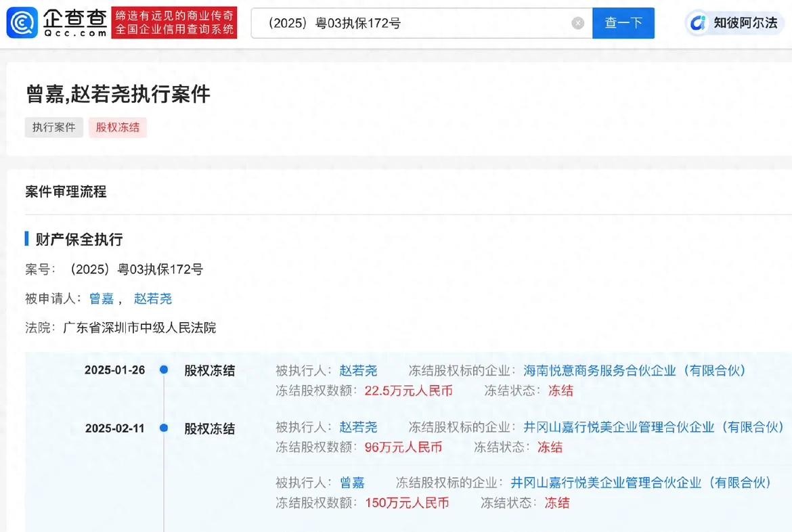The width and height of the screenshot is (792, 532).
Task: Click the case number search input field
Action: pos(413,23)
